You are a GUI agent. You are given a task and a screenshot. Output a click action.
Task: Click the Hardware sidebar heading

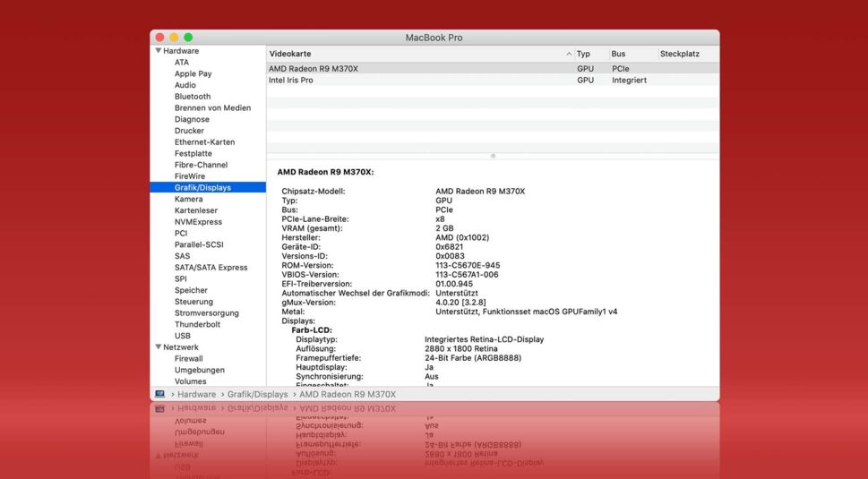(x=180, y=50)
